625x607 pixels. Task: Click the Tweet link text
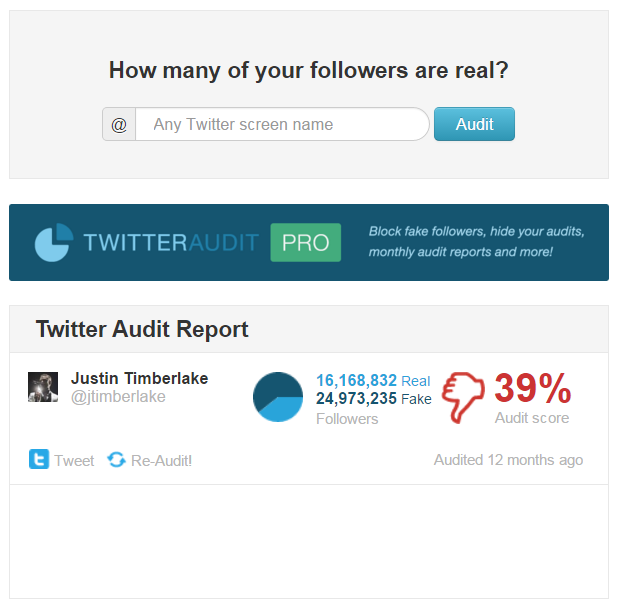tap(74, 461)
